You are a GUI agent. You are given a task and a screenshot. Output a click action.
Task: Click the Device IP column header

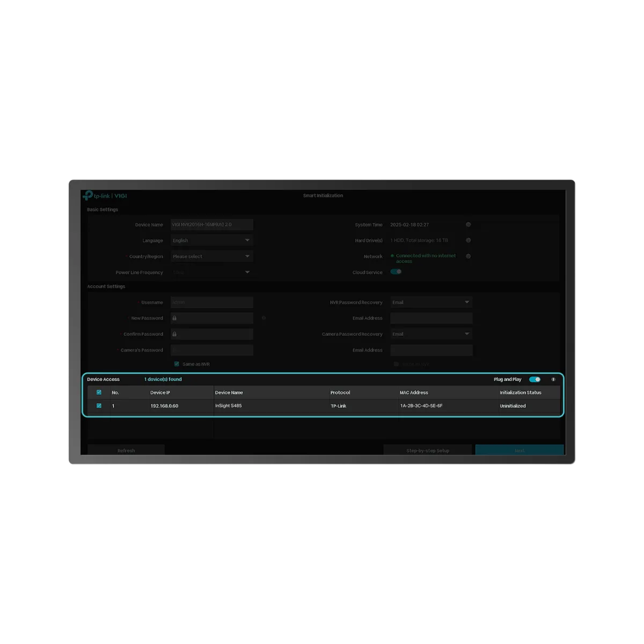coord(160,392)
